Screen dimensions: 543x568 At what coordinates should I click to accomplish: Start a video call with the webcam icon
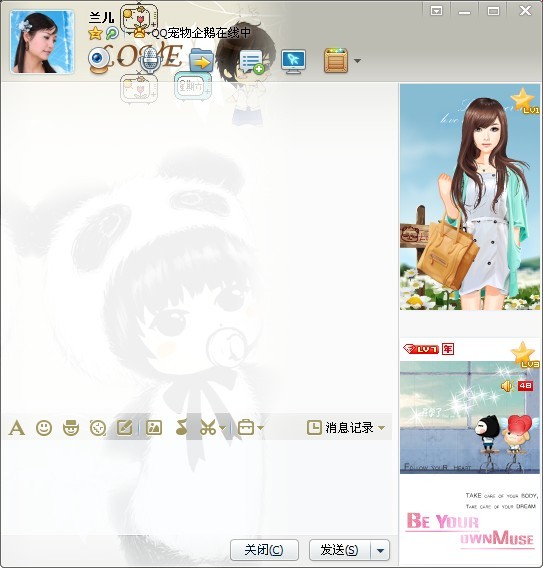(99, 60)
